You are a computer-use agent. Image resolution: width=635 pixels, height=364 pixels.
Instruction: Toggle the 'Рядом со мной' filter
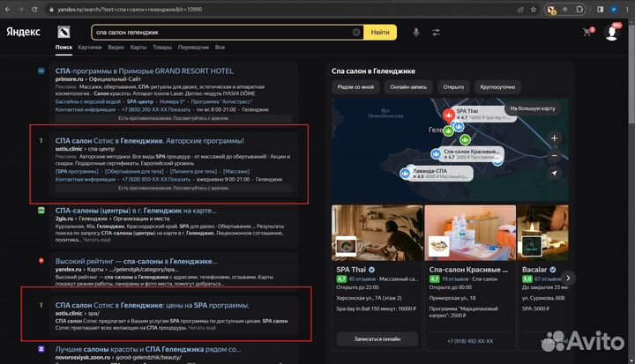click(355, 87)
